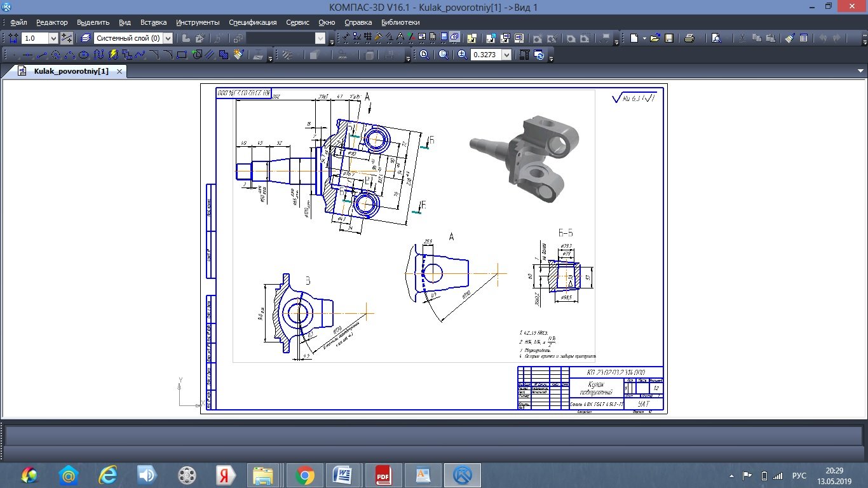The height and width of the screenshot is (488, 868).
Task: Click the Save floppy disk icon
Action: [x=669, y=39]
